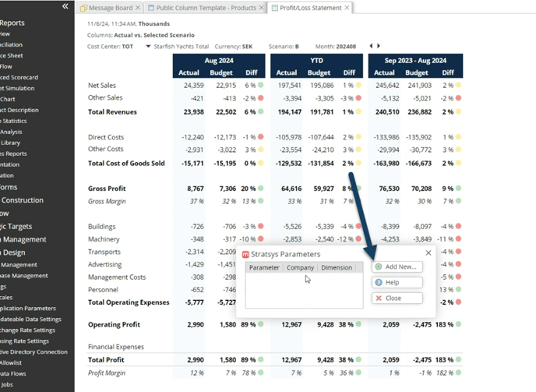Image resolution: width=536 pixels, height=392 pixels.
Task: Click the Dimension column header
Action: (337, 267)
